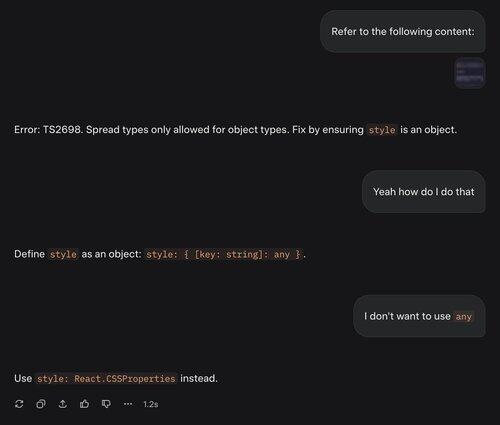The height and width of the screenshot is (425, 500).
Task: Click the 1.2s response time label
Action: [151, 404]
